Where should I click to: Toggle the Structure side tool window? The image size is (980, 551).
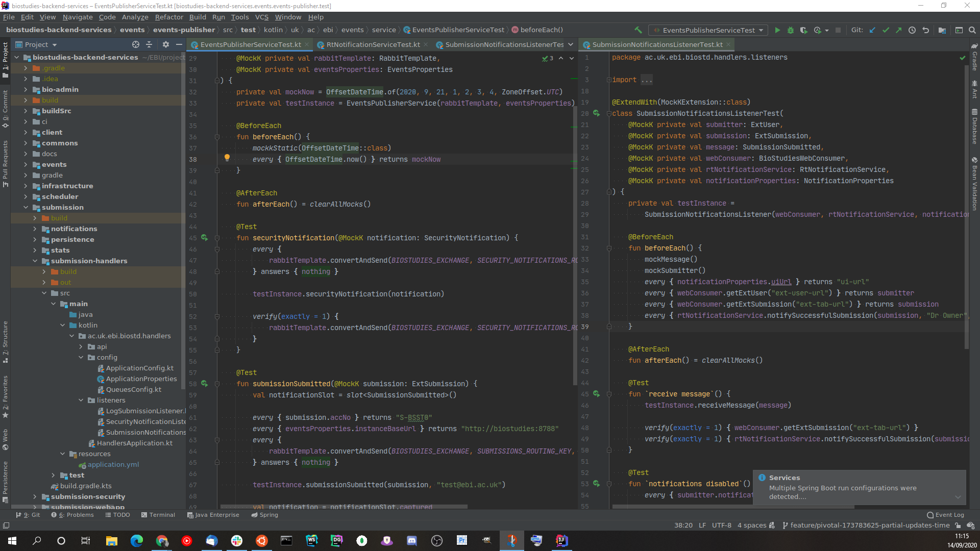[x=5, y=341]
